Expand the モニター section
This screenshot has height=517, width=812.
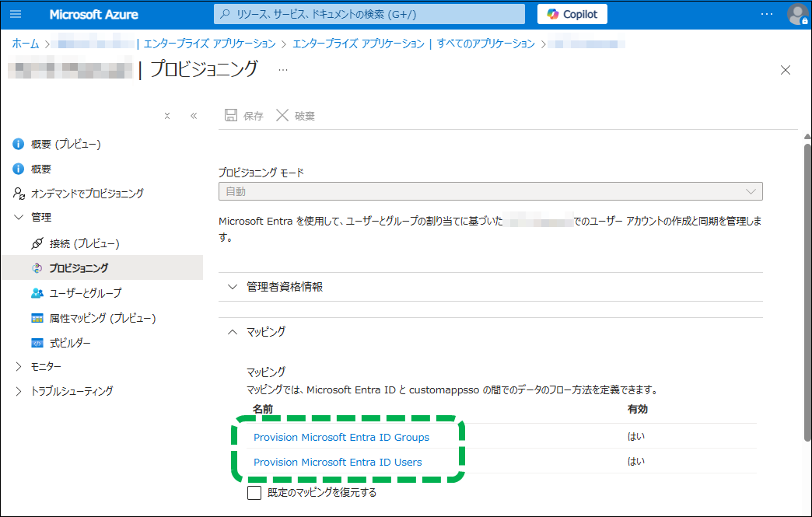click(x=19, y=366)
